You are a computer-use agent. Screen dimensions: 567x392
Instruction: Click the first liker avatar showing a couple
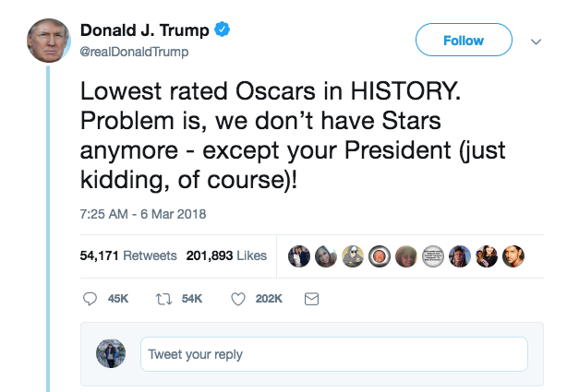(x=298, y=255)
